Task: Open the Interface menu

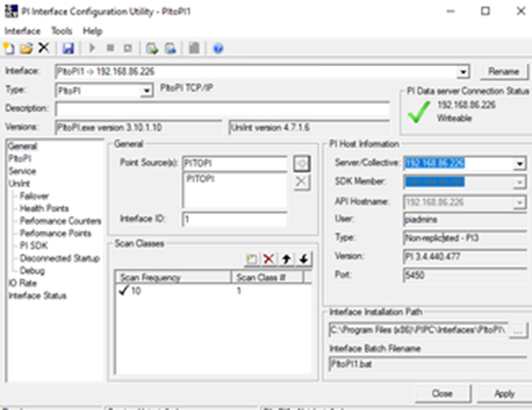Action: pos(23,31)
